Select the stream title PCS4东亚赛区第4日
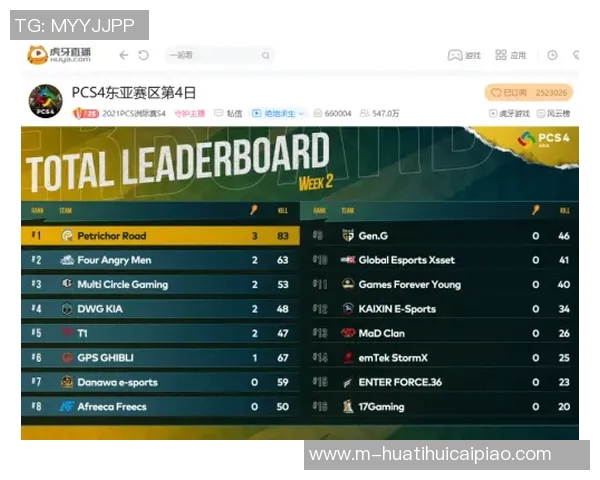The width and height of the screenshot is (600, 480). (134, 93)
